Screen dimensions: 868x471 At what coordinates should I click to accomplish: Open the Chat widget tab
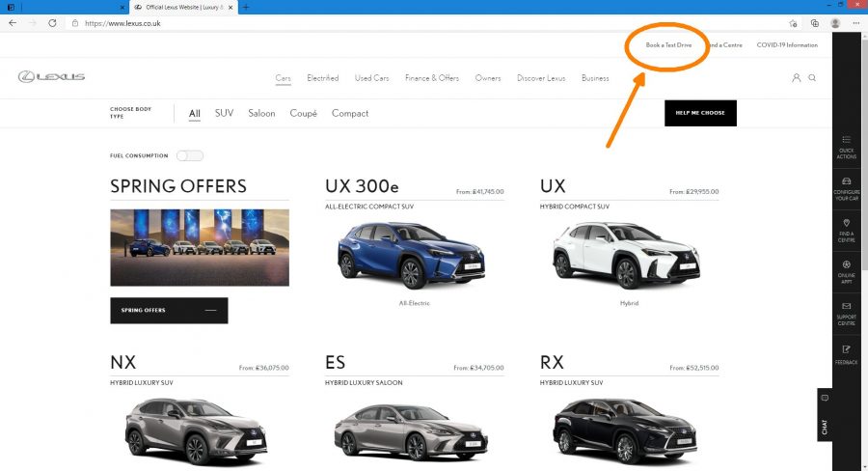[x=825, y=414]
